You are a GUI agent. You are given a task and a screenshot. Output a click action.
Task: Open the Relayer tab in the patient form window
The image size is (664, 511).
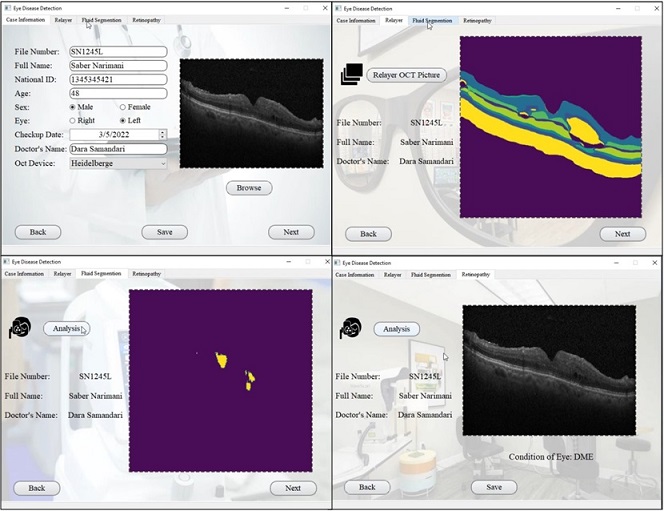point(63,20)
